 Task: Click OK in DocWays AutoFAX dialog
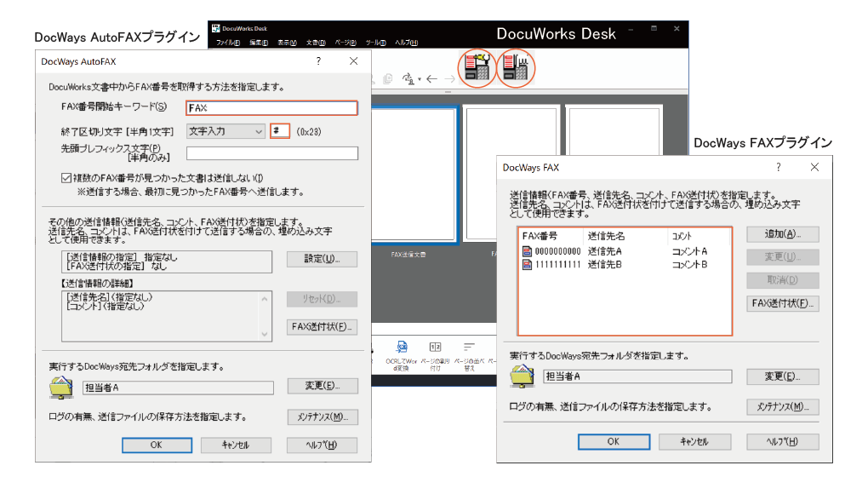tap(157, 445)
